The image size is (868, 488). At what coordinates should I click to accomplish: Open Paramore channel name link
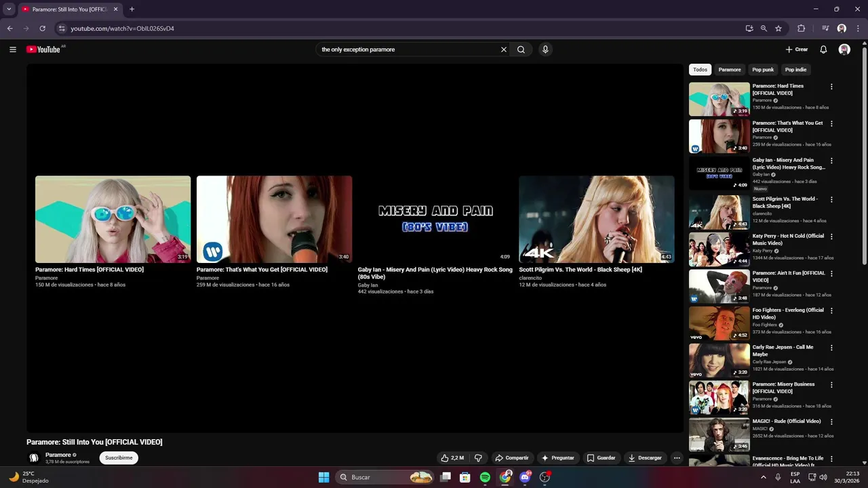coord(58,455)
